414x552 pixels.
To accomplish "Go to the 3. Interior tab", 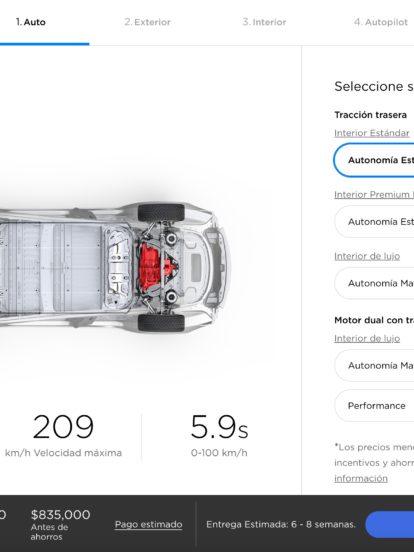I will tap(264, 22).
